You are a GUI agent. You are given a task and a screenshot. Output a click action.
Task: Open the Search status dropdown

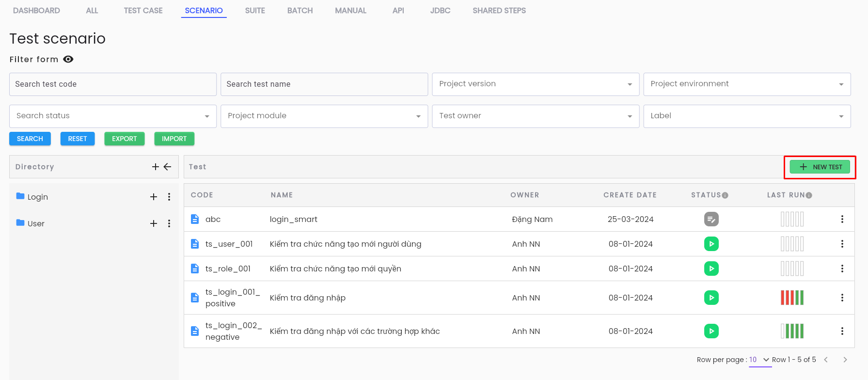(113, 116)
